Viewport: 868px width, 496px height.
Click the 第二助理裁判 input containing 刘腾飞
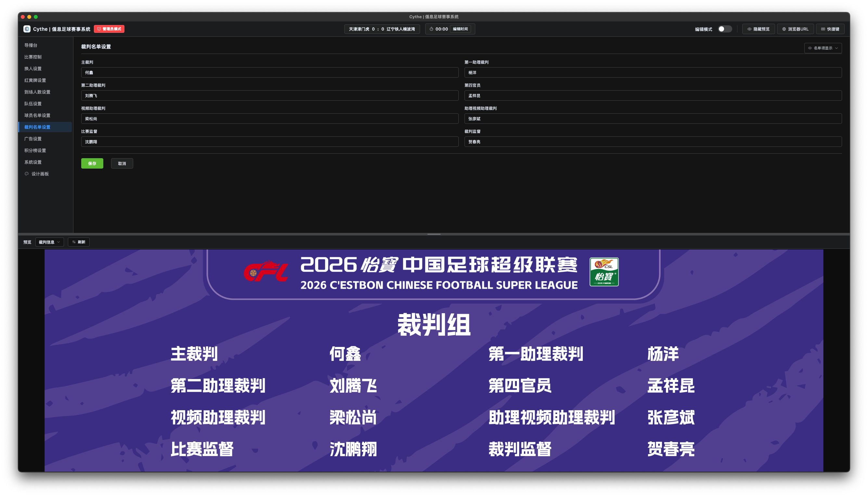[269, 95]
